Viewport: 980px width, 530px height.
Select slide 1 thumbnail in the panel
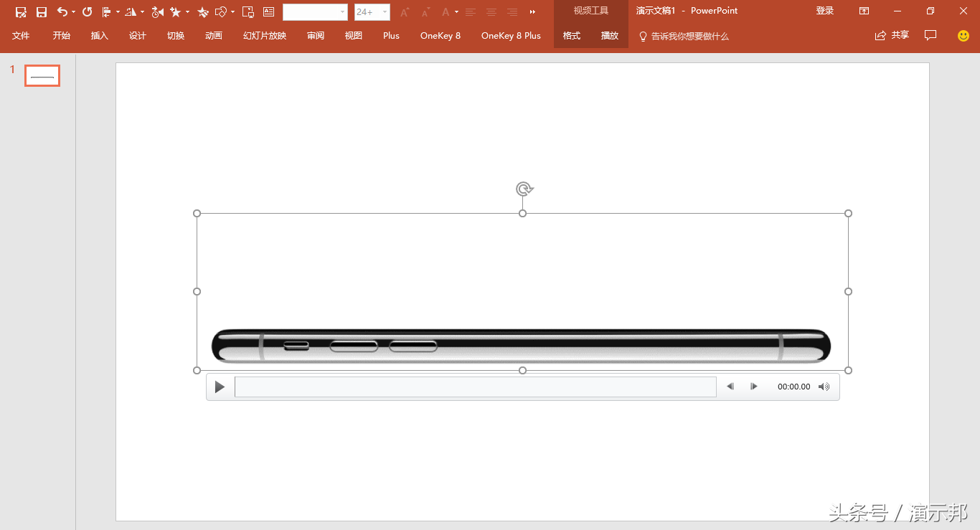[42, 76]
